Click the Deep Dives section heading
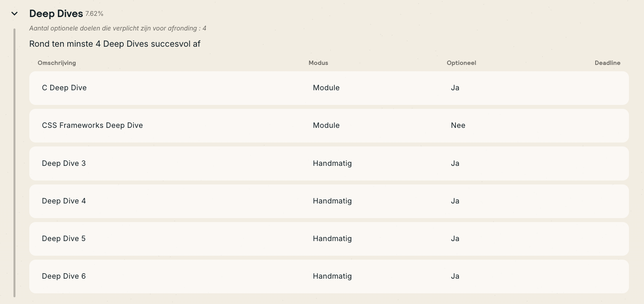Screen dimensions: 644x304 [56, 14]
